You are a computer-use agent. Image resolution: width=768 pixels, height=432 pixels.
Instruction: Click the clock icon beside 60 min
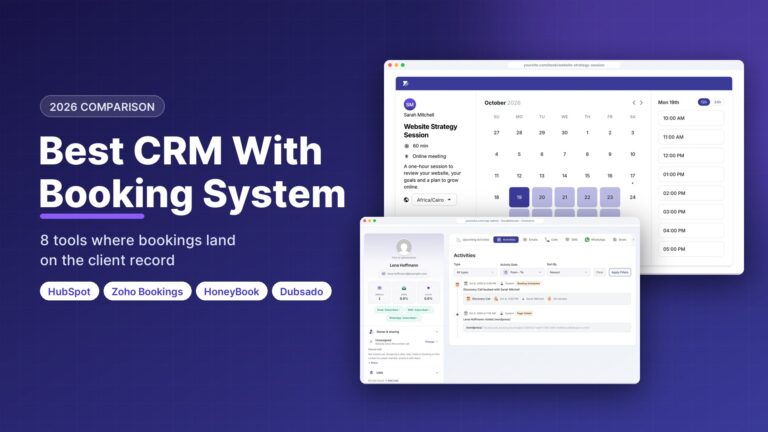pyautogui.click(x=406, y=146)
